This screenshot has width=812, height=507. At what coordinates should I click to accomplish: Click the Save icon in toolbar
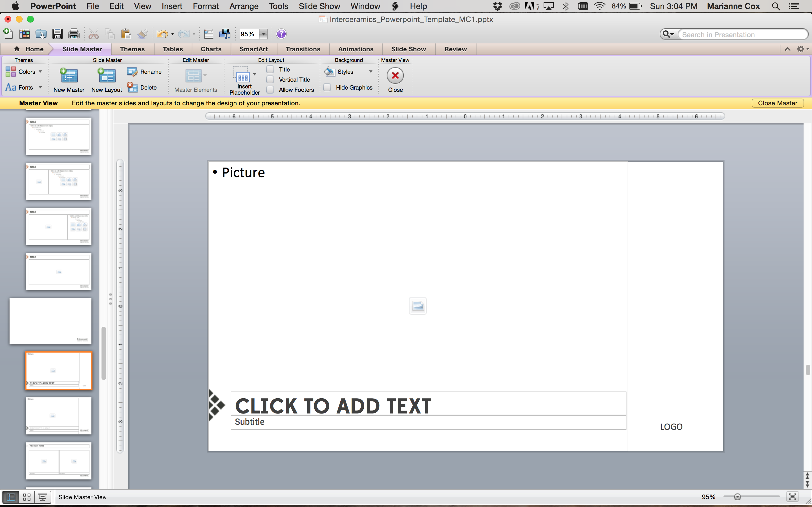coord(58,34)
